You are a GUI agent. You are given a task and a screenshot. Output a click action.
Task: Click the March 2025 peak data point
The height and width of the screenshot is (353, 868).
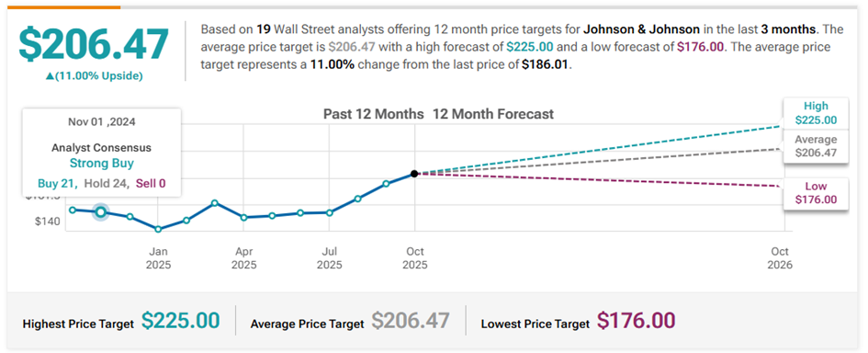tap(215, 203)
